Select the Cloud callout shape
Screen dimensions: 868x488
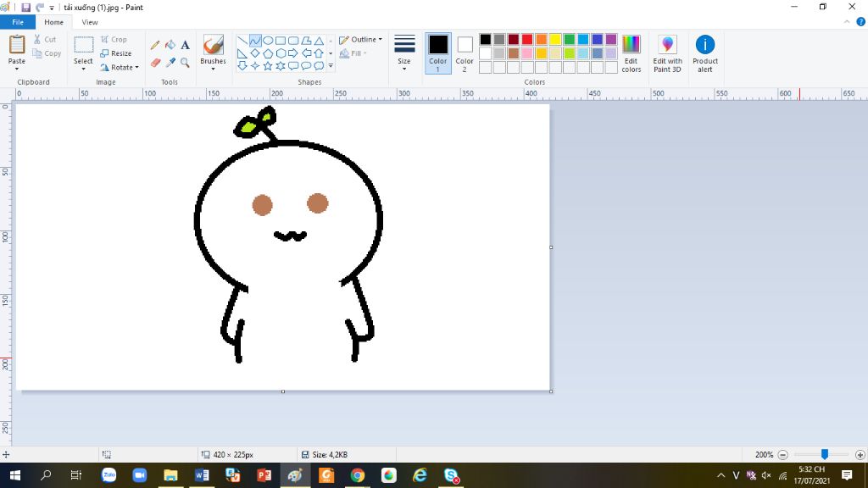[319, 66]
